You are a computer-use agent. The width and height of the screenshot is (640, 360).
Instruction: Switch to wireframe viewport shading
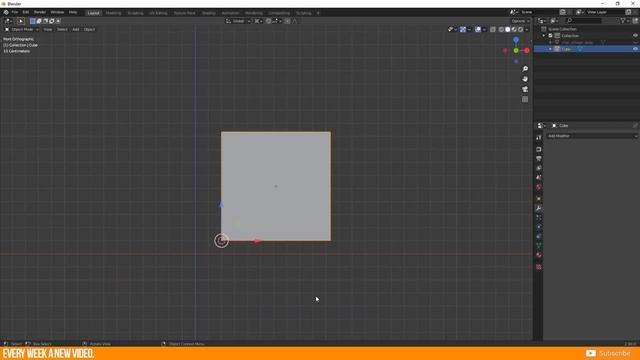tap(501, 29)
